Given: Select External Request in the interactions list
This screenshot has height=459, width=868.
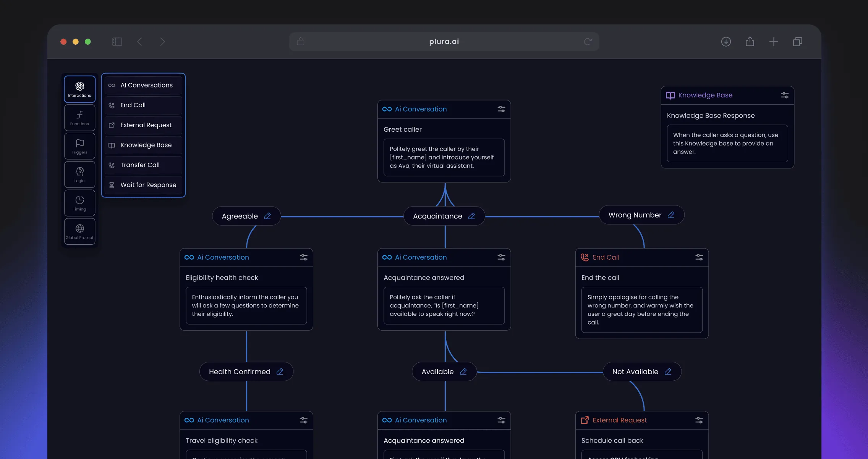Looking at the screenshot, I should (143, 125).
